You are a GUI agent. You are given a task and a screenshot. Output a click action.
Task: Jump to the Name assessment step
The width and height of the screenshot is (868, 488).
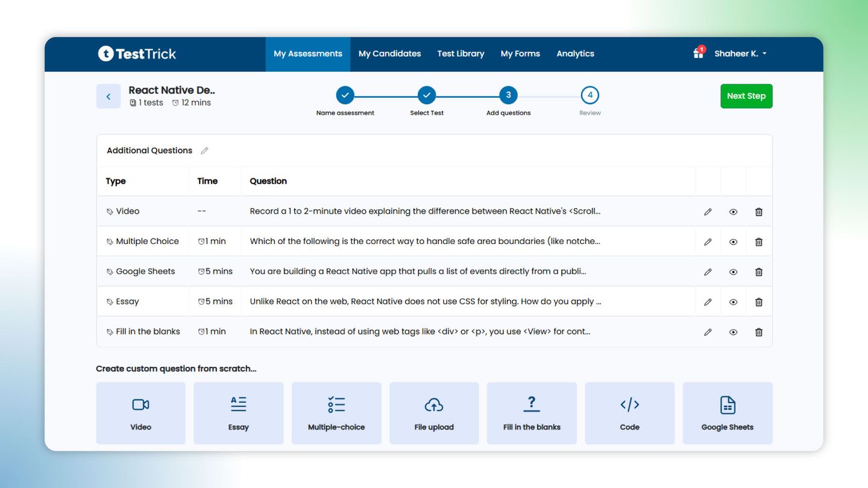pos(345,95)
